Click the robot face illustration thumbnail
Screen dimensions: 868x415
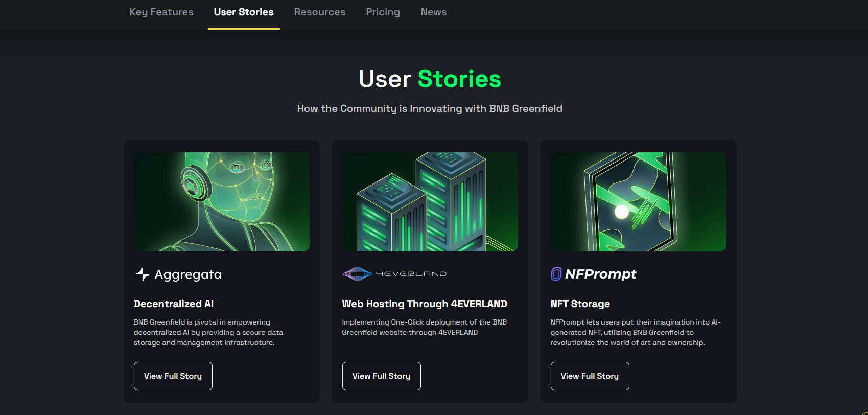click(222, 202)
